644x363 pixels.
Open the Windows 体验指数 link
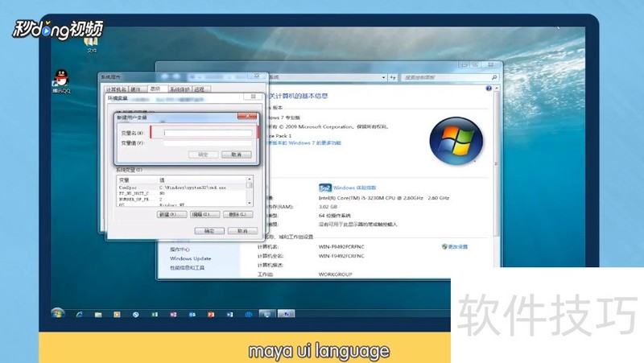(354, 188)
